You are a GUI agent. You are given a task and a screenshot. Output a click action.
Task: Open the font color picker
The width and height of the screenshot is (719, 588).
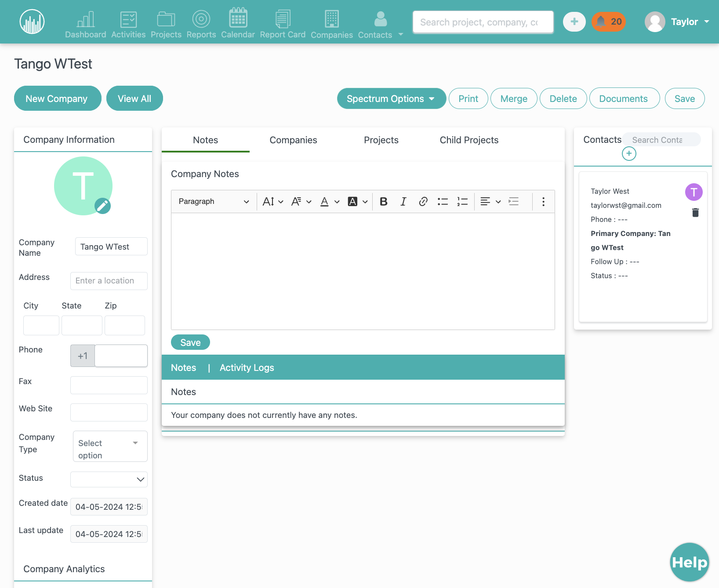pos(330,201)
